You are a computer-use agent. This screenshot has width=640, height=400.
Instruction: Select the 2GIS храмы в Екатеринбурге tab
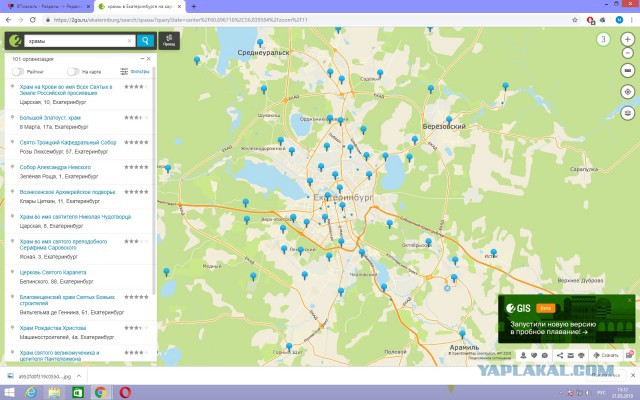[x=139, y=7]
